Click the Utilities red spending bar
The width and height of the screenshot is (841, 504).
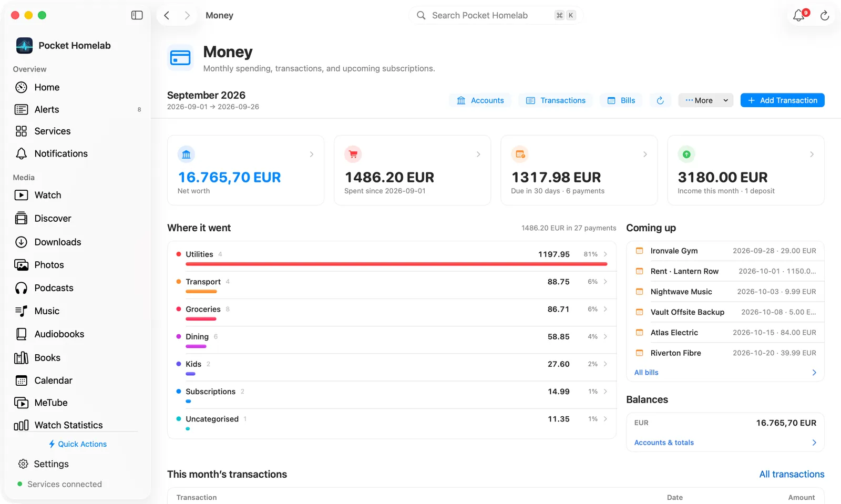coord(396,264)
